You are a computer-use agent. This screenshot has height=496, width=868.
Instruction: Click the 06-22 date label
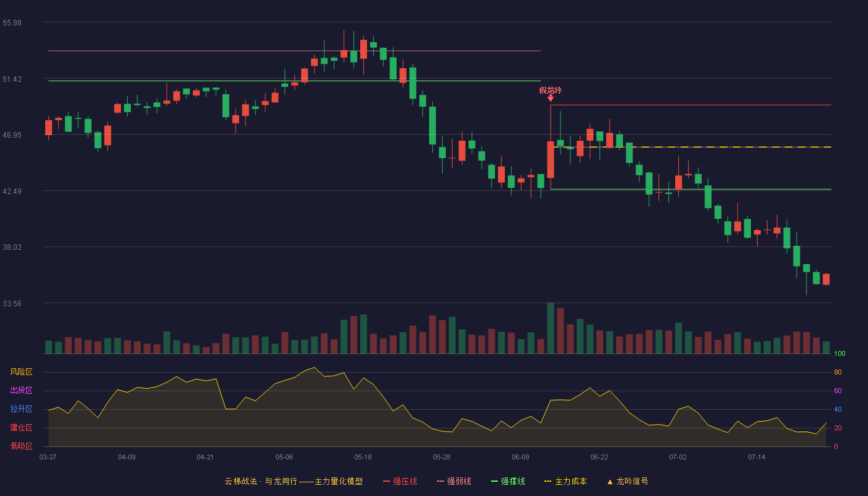tap(599, 457)
